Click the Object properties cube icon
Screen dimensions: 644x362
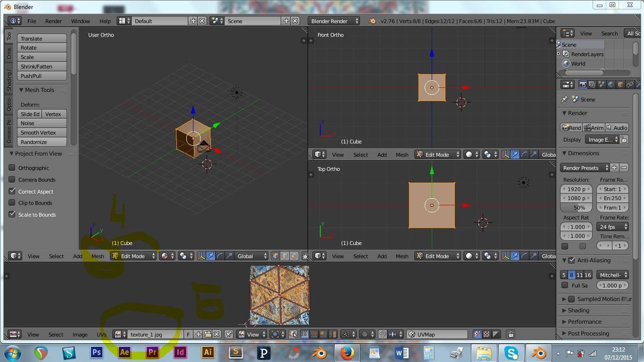(620, 84)
